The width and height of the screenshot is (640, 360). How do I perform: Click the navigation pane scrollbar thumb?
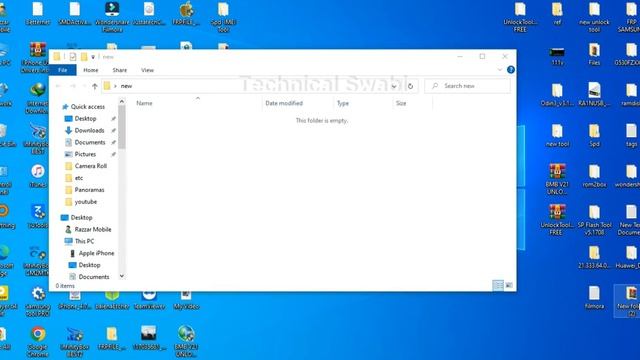(122, 127)
